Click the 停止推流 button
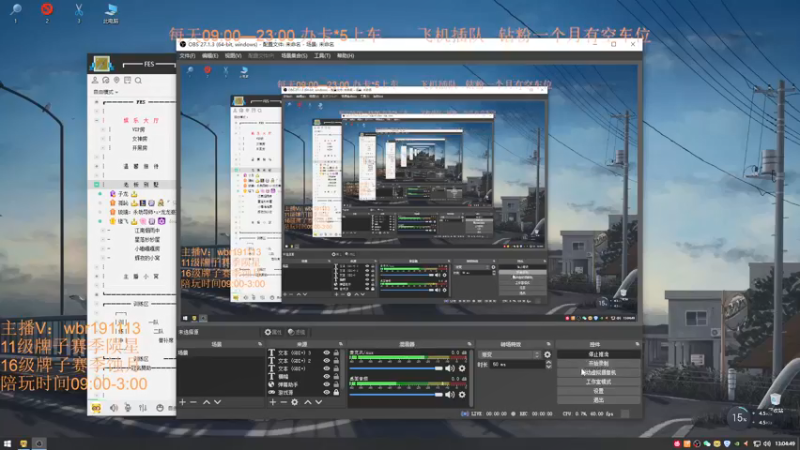This screenshot has height=450, width=800. [x=598, y=354]
